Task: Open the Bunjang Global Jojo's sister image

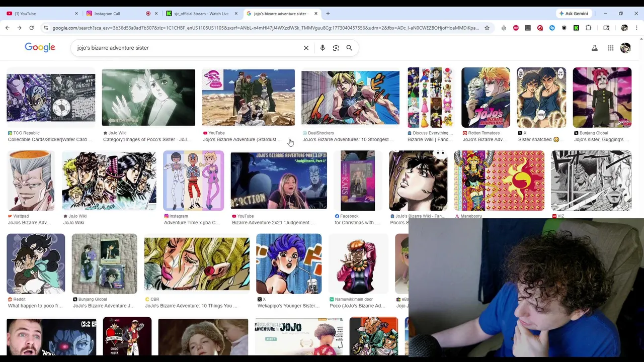Action: (602, 98)
